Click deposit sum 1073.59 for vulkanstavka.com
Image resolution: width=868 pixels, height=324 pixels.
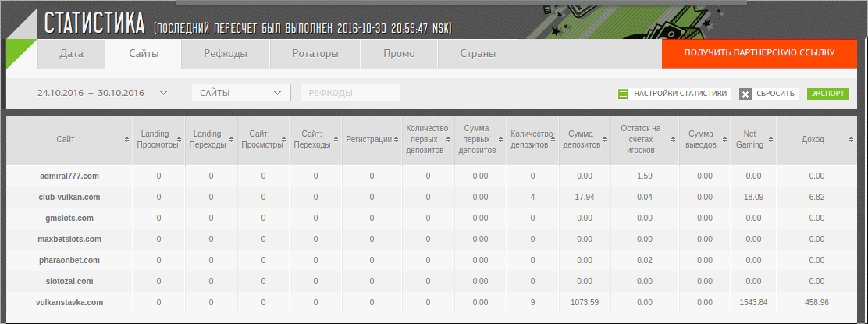click(585, 302)
